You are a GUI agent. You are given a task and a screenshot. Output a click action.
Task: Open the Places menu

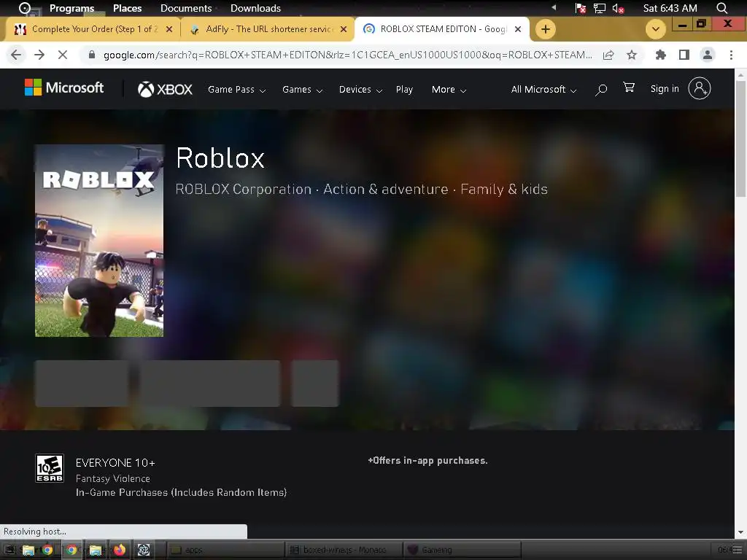(127, 8)
